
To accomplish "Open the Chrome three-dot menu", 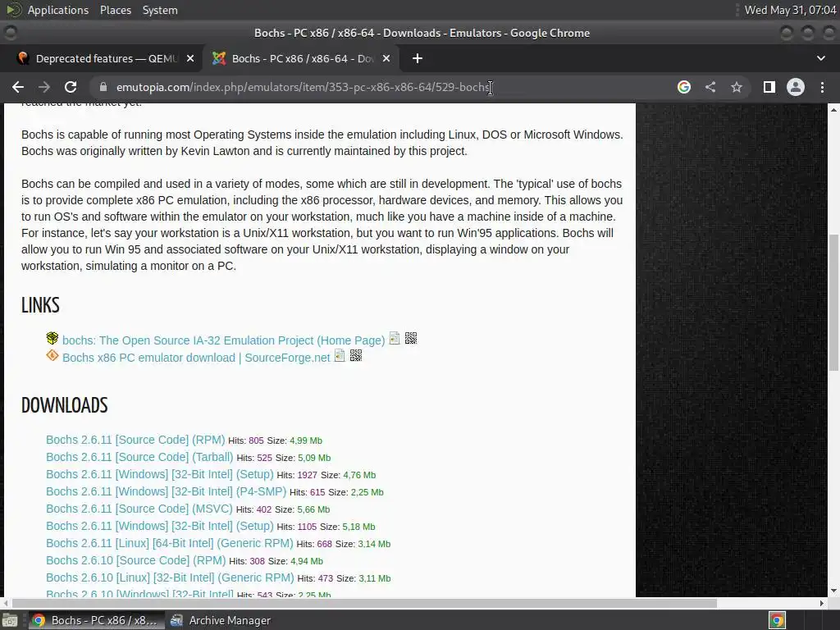I will [822, 87].
